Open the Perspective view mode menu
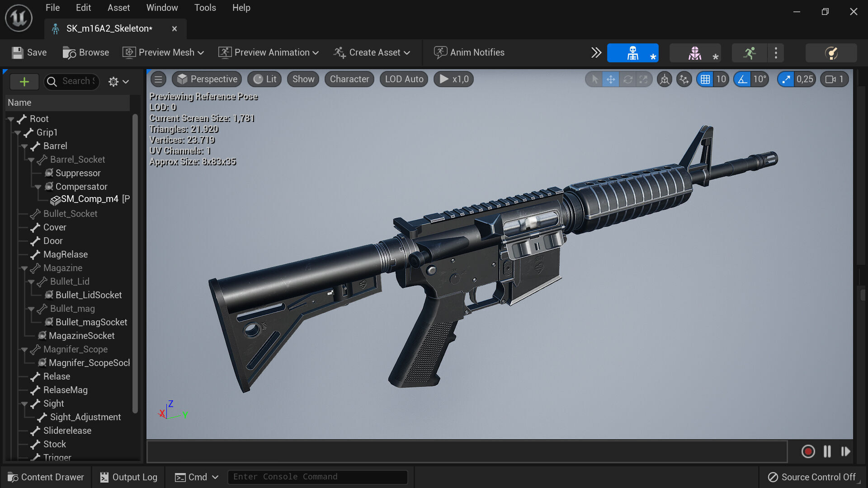 tap(207, 80)
